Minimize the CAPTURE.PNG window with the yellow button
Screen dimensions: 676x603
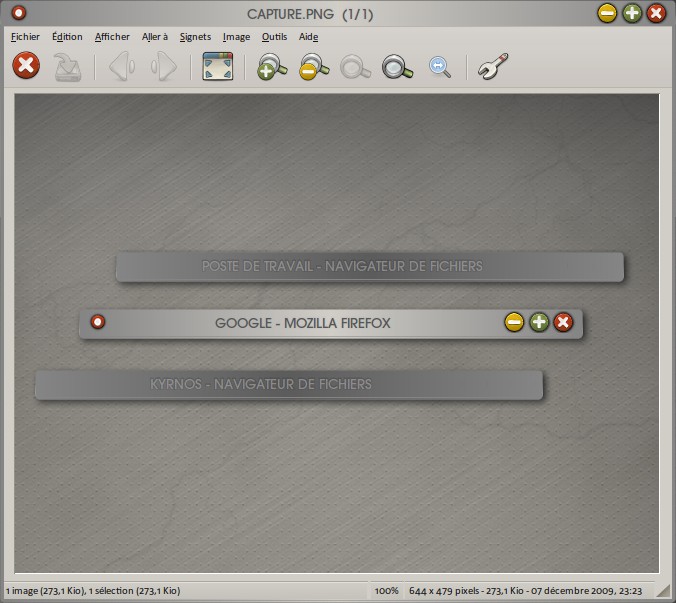tap(607, 13)
